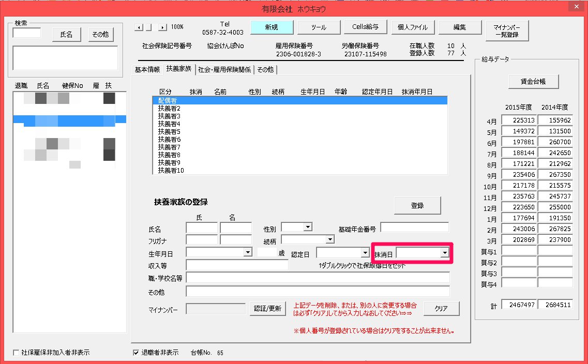
Task: Click the 氏 surname input field
Action: (x=202, y=228)
